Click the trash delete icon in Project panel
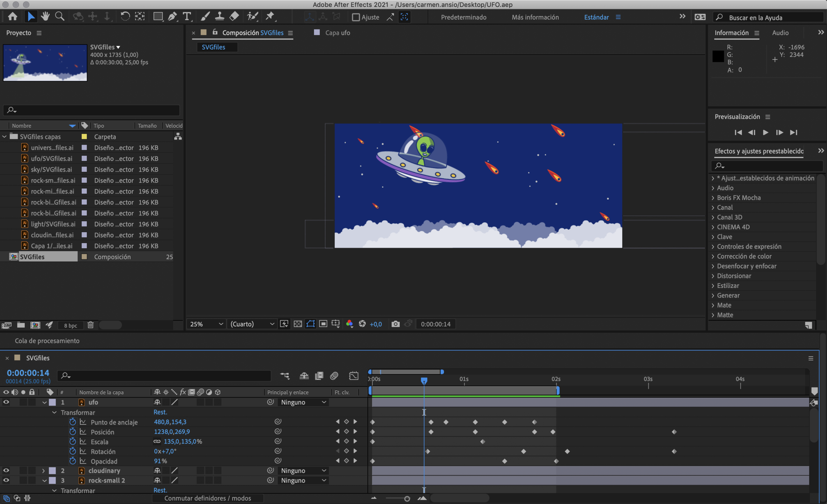 90,325
